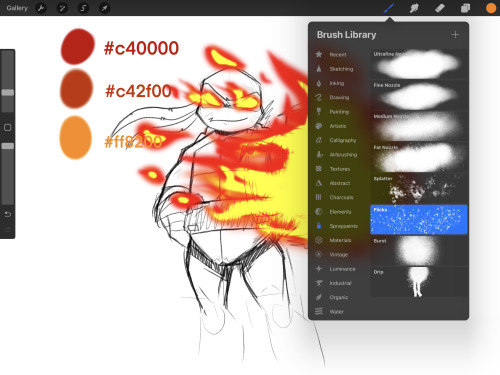Click the Brush Library title
This screenshot has height=375, width=500.
pyautogui.click(x=346, y=35)
